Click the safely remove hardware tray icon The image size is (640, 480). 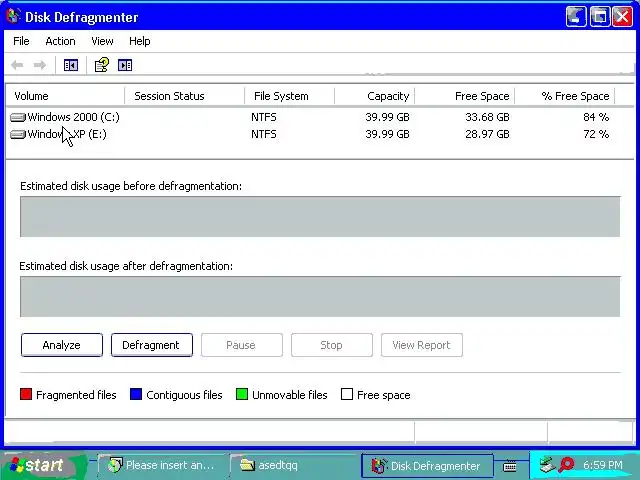pyautogui.click(x=547, y=465)
